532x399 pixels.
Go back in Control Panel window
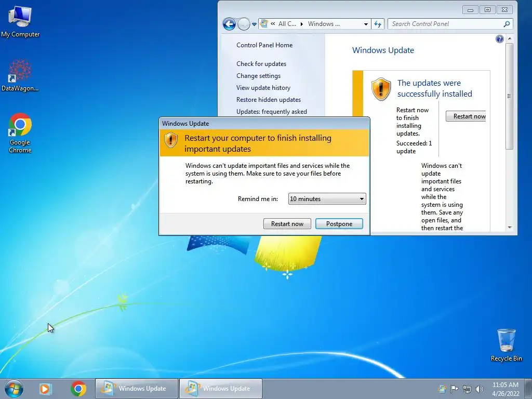(229, 24)
